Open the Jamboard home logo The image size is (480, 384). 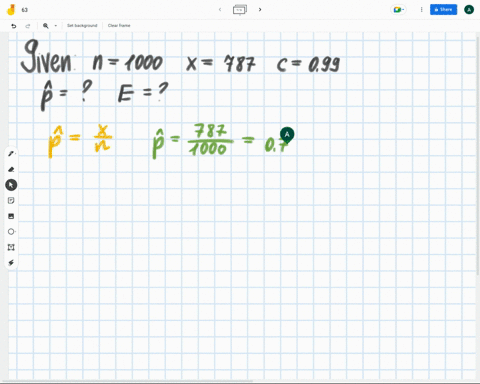pos(11,10)
